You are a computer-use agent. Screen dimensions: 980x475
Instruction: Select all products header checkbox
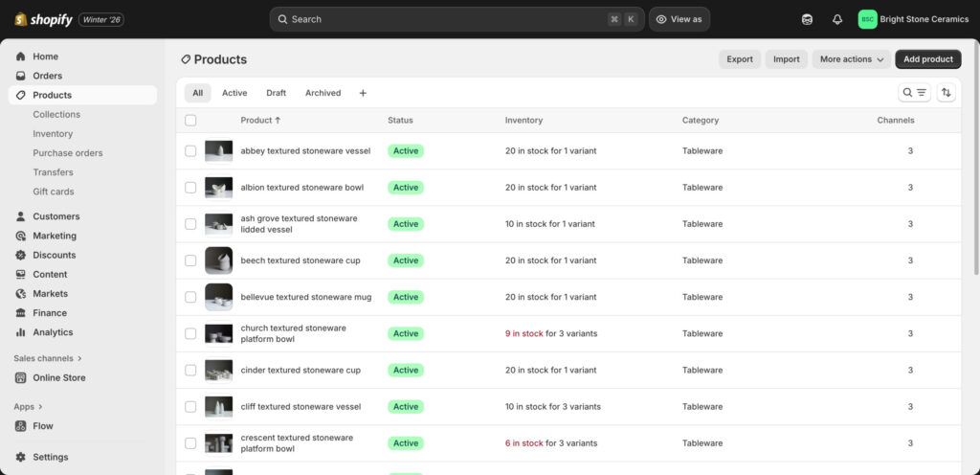[x=190, y=120]
